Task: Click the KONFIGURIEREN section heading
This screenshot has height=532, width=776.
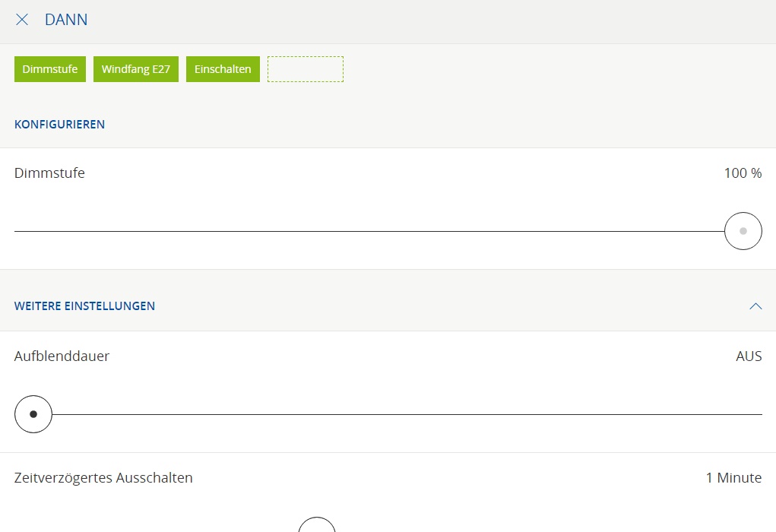Action: point(59,125)
